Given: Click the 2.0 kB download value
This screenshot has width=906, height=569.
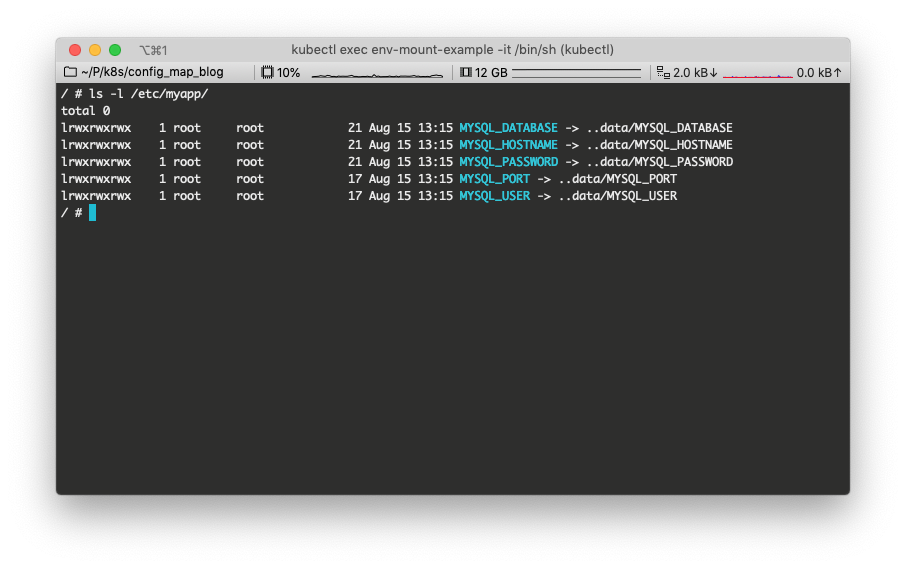Looking at the screenshot, I should (690, 73).
